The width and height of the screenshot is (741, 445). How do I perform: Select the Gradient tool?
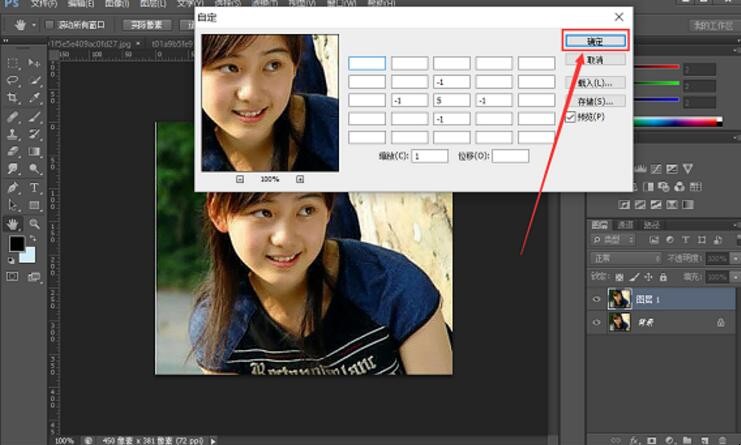(34, 152)
